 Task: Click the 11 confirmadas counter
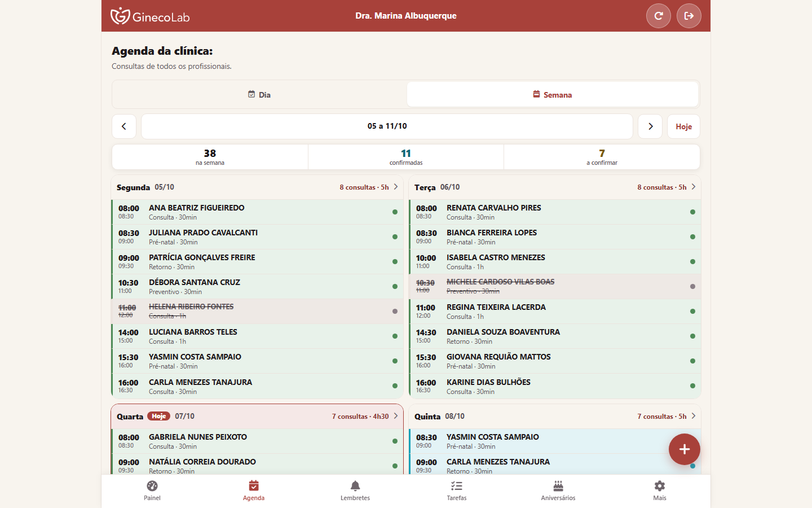pyautogui.click(x=406, y=157)
